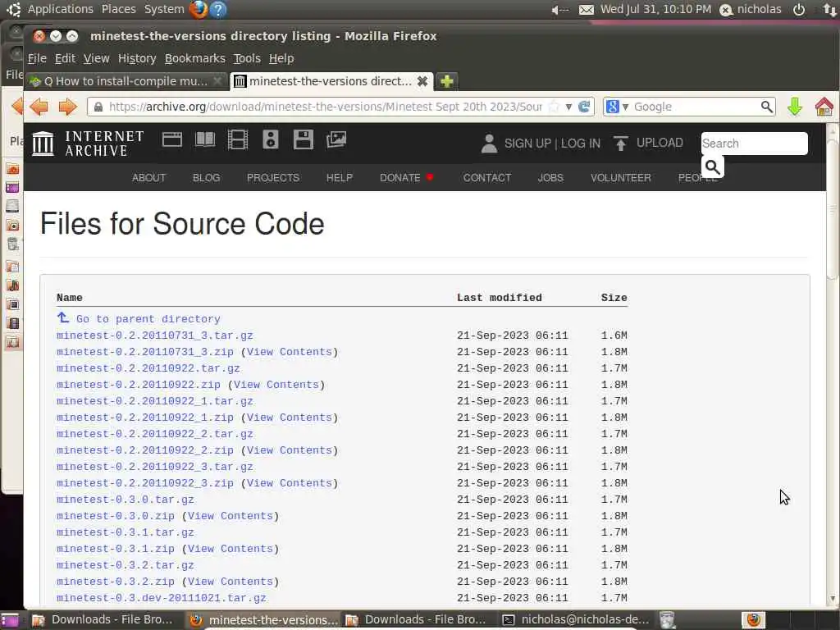
Task: Click the upload arrow icon
Action: coord(620,144)
